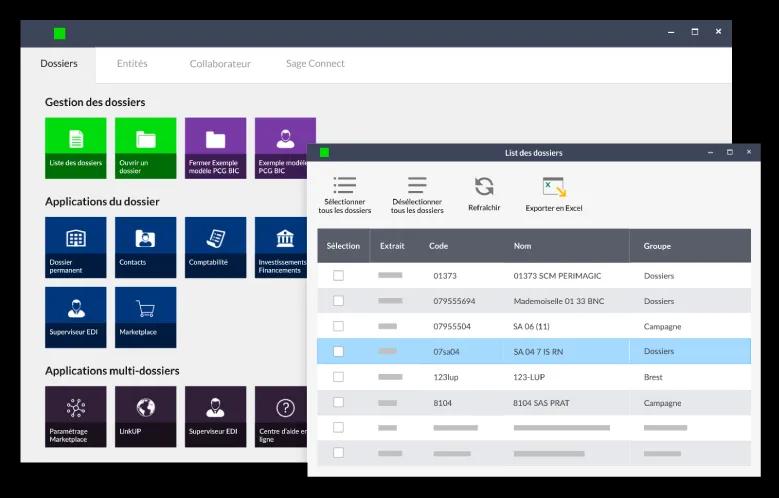Click the Brest group cell
Screen dimensions: 779x498
pyautogui.click(x=653, y=377)
